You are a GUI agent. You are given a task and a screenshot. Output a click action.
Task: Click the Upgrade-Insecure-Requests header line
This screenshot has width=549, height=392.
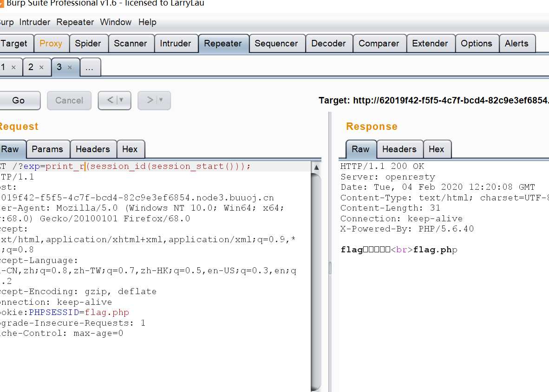coord(72,323)
